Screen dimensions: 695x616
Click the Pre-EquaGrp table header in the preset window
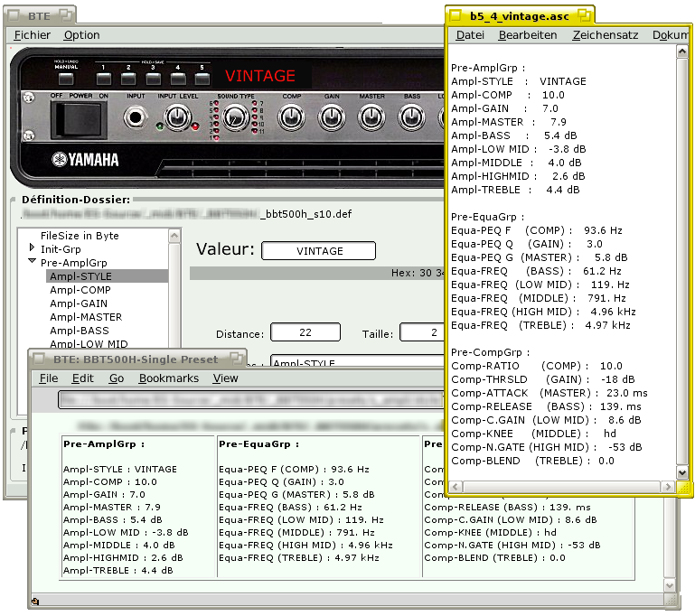[x=258, y=443]
